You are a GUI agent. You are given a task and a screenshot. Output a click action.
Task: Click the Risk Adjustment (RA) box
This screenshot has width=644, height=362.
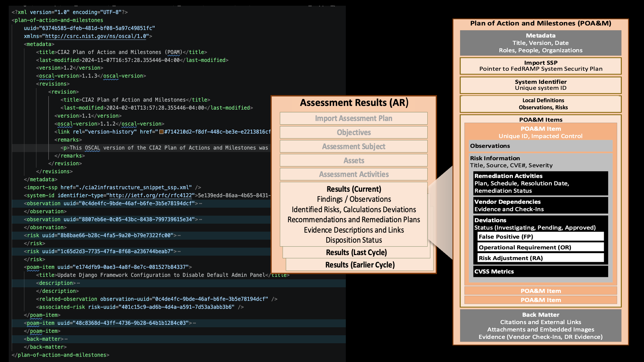tap(540, 258)
